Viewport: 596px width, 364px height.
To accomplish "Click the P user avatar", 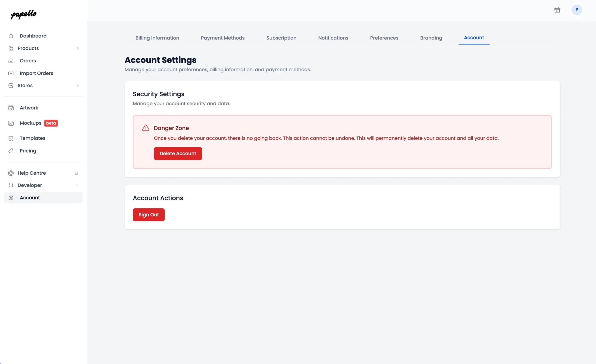I will (x=577, y=10).
